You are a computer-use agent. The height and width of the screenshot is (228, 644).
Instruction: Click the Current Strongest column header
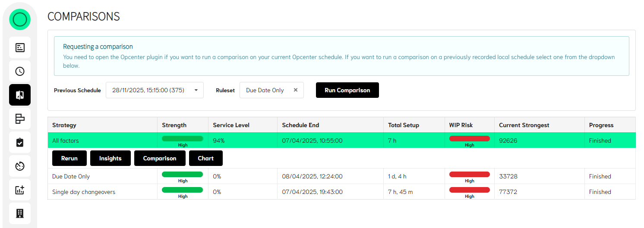(539, 125)
